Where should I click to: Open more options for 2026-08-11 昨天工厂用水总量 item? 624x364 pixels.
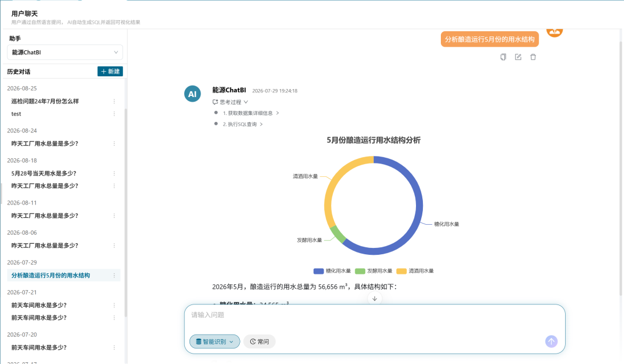114,216
